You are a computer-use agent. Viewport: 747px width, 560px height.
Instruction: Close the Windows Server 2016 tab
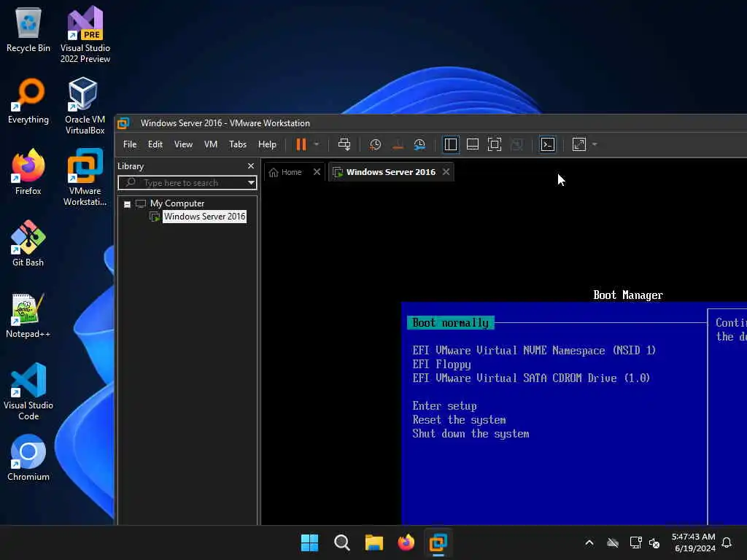(446, 172)
